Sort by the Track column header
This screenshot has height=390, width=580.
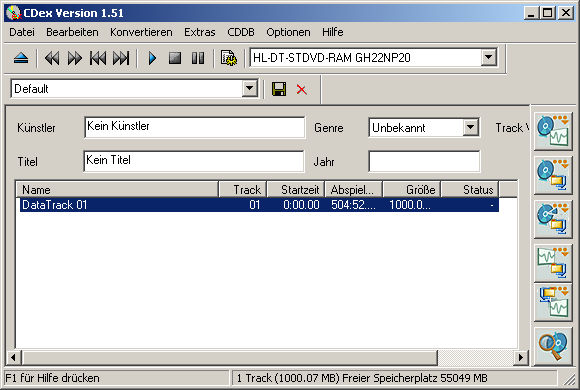(243, 189)
